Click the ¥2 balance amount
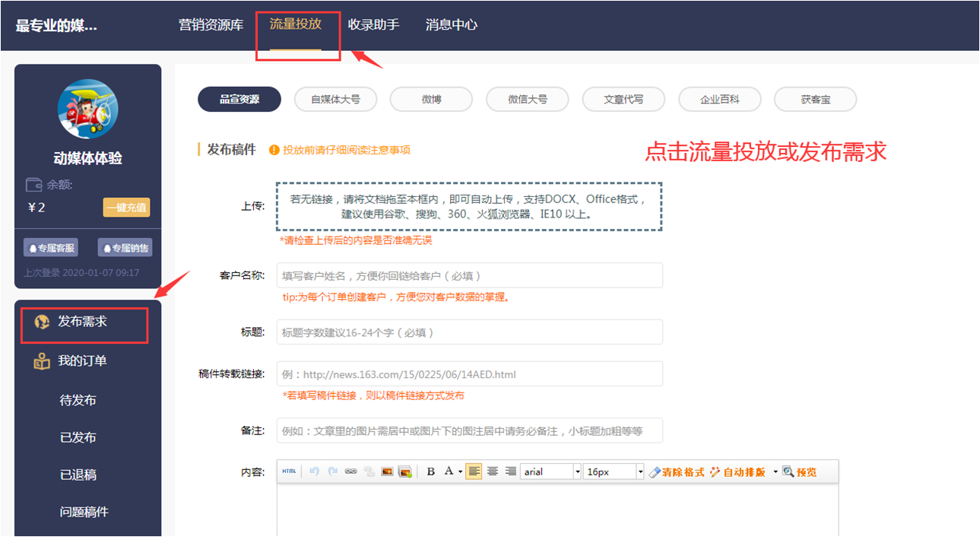This screenshot has width=980, height=537. click(x=36, y=207)
